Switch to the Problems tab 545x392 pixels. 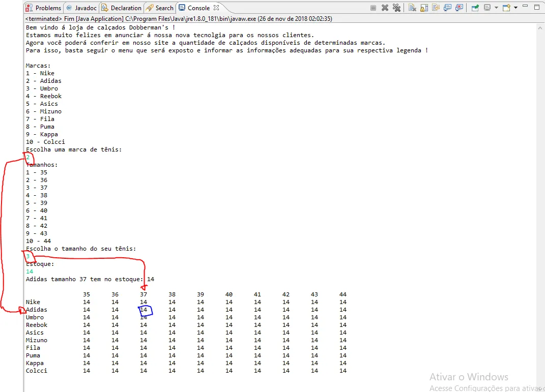tap(44, 8)
